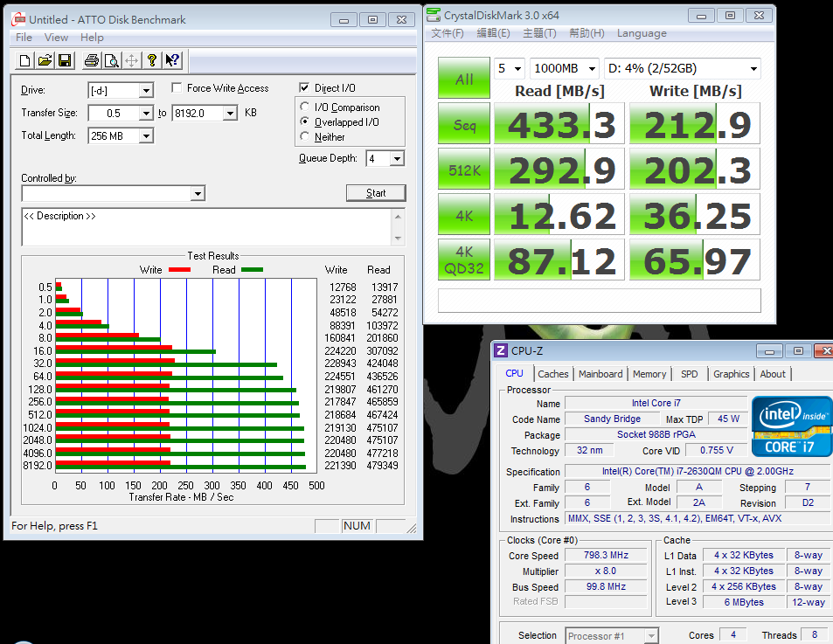Viewport: 833px width, 644px height.
Task: Open the File menu in ATTO
Action: tap(24, 38)
